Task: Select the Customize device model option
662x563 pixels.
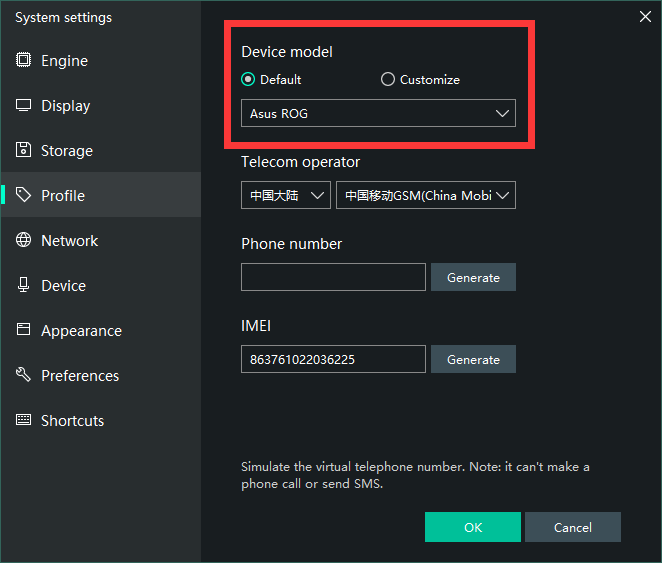Action: pyautogui.click(x=388, y=80)
